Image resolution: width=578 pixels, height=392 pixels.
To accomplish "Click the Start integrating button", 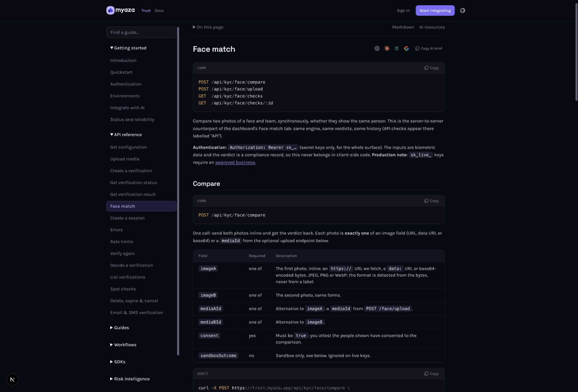I will pos(435,11).
